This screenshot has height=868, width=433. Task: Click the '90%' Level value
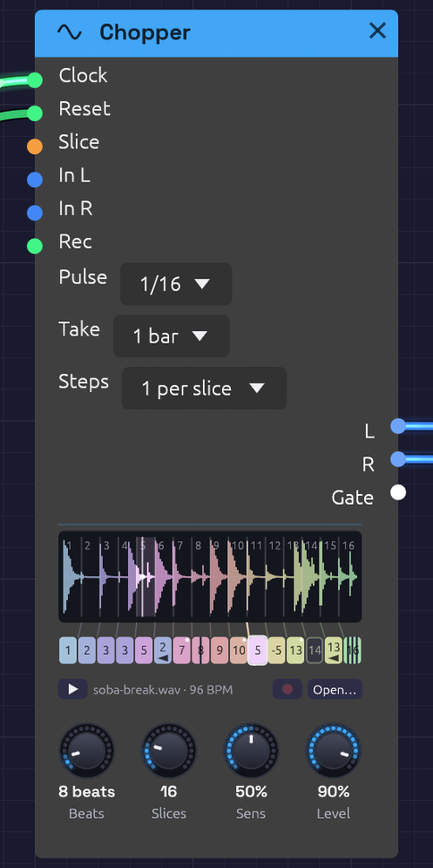(x=334, y=792)
